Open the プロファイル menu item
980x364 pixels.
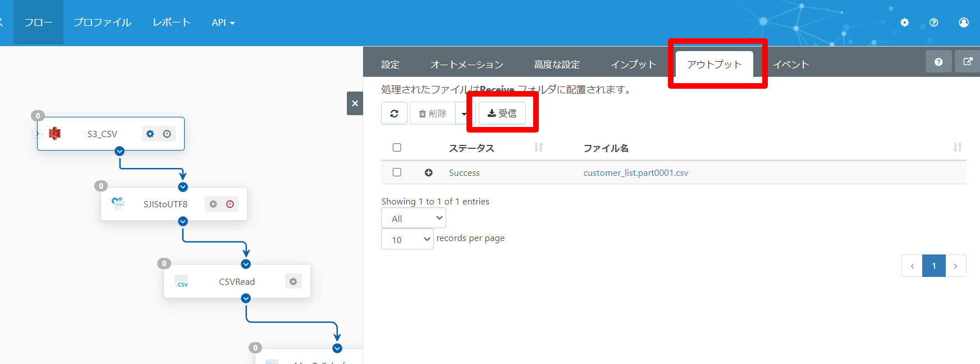click(x=102, y=22)
